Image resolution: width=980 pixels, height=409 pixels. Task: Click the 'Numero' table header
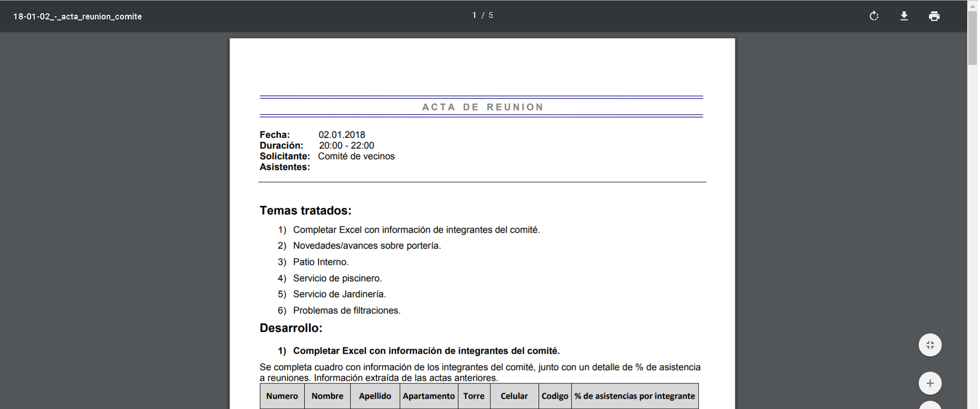pyautogui.click(x=282, y=396)
